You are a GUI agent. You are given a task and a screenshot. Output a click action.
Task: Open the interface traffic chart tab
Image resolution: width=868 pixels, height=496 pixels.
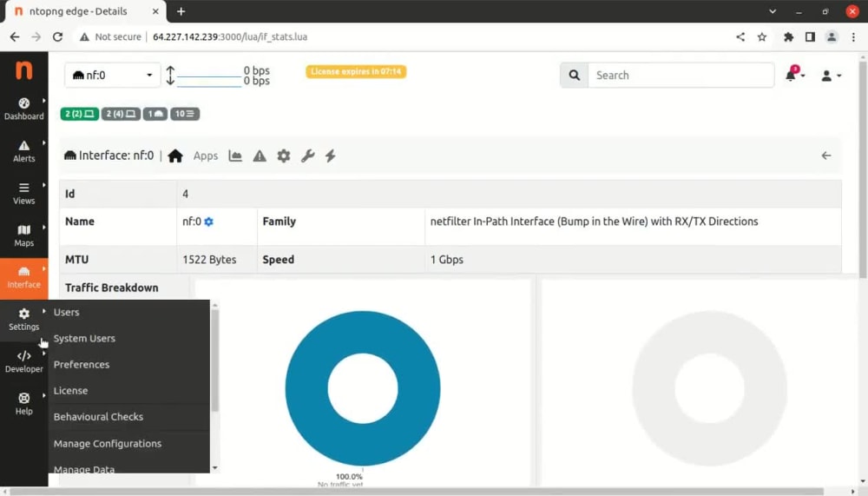(235, 155)
